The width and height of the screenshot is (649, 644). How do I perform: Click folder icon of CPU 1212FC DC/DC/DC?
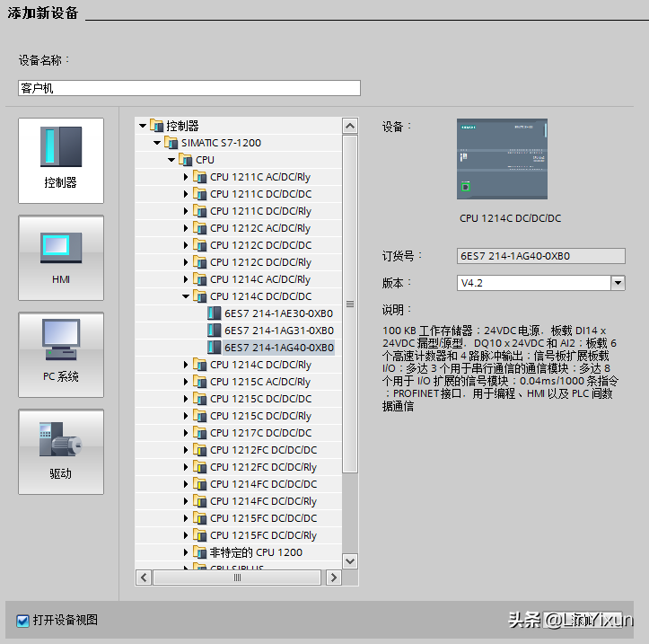(200, 450)
